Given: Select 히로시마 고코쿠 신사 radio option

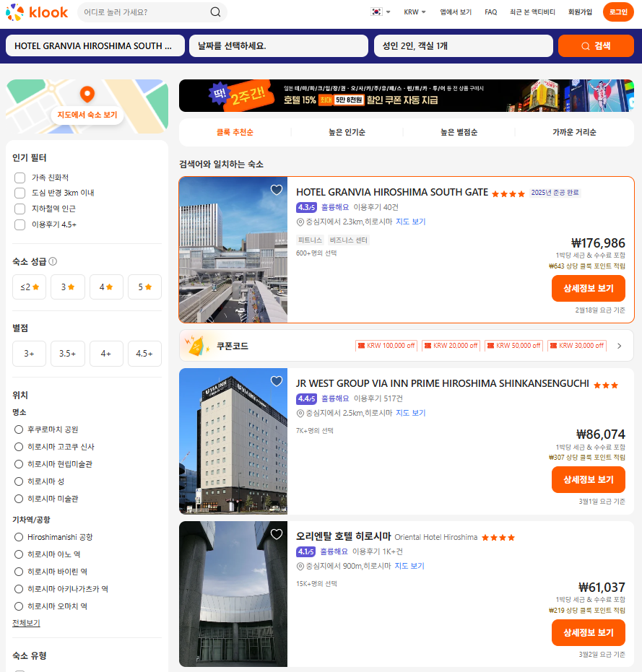Looking at the screenshot, I should click(19, 447).
